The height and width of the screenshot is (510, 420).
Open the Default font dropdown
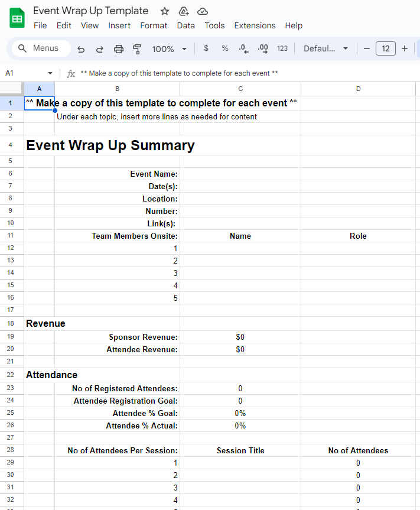point(325,49)
